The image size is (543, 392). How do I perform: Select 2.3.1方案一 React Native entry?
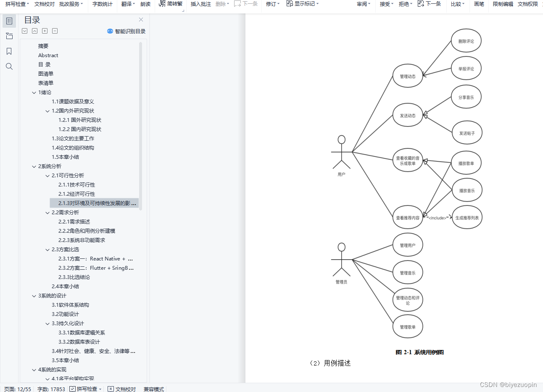(x=95, y=259)
